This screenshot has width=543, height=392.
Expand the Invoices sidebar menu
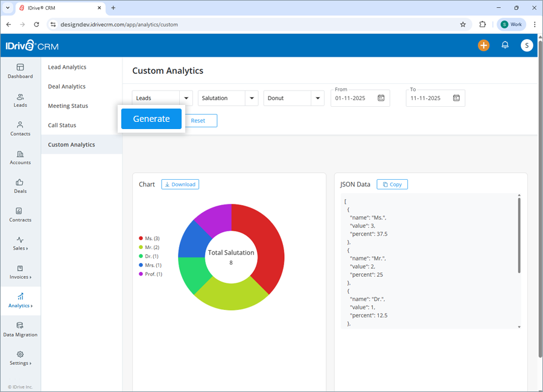tap(20, 273)
